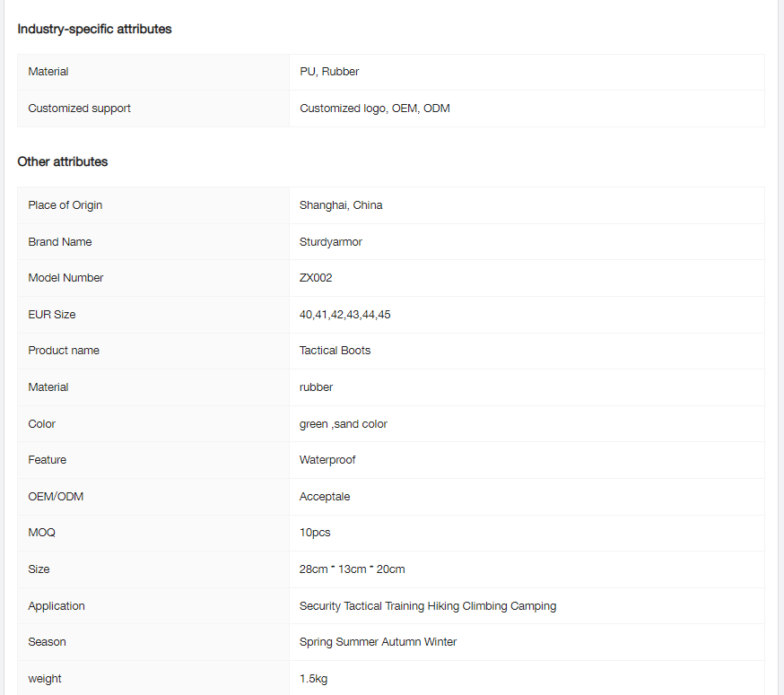Select the "Tactical Boots" product name

tap(335, 351)
